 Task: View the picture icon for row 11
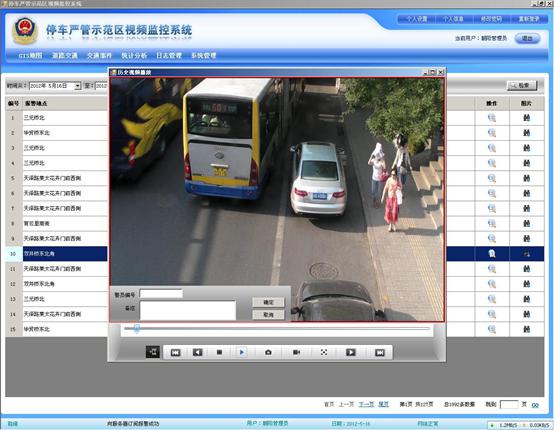click(527, 269)
